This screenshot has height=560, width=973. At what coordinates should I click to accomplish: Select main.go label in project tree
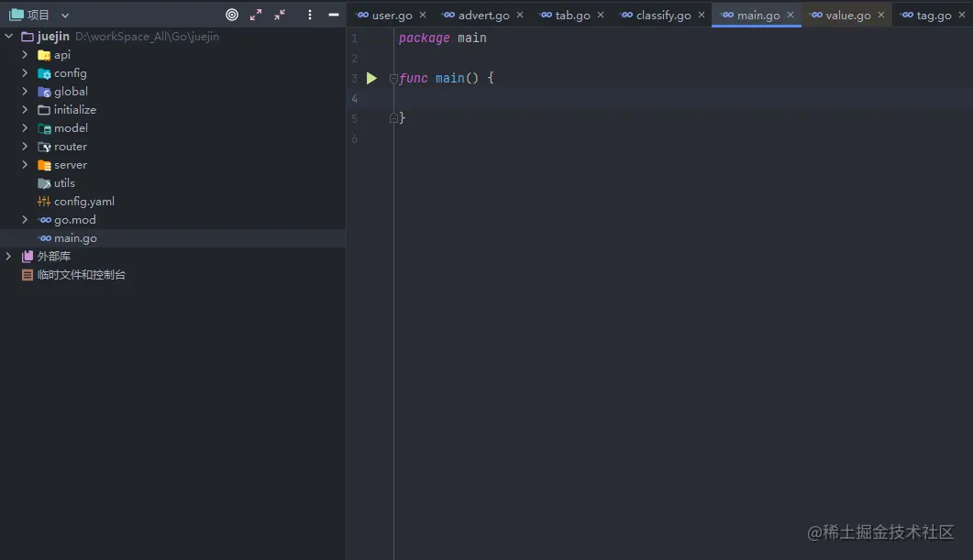click(x=75, y=238)
